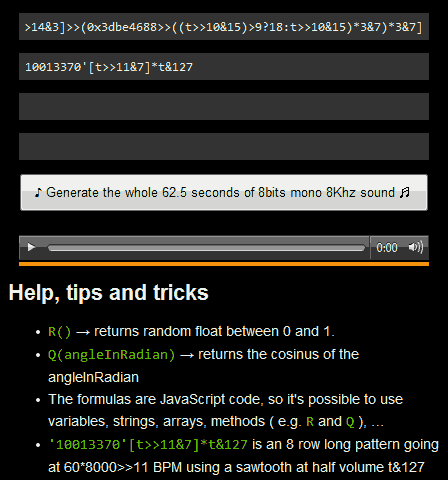Focus the 10013370'[t>>11&7]*t&127 formula field

[224, 67]
